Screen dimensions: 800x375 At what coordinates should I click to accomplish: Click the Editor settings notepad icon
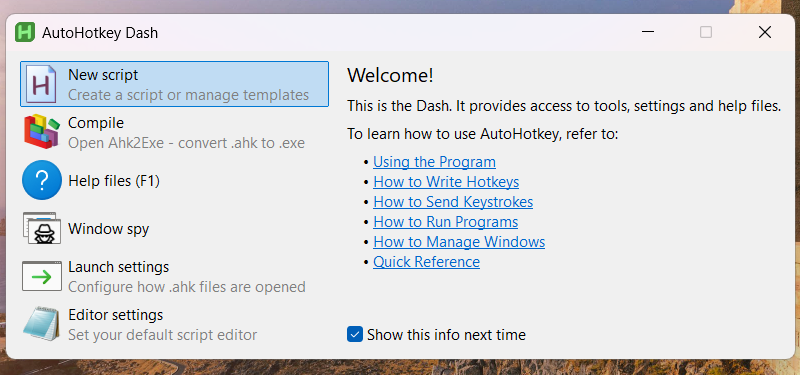(42, 324)
